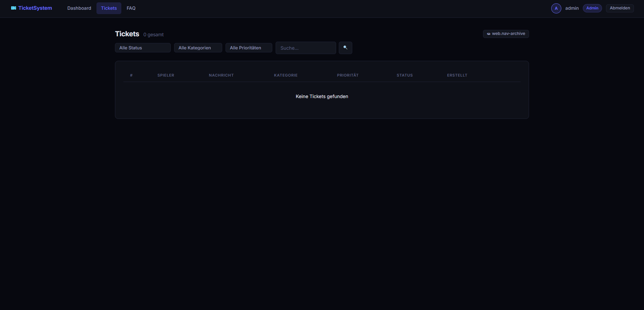Click the Erstellt column header
This screenshot has height=310, width=644.
point(457,75)
